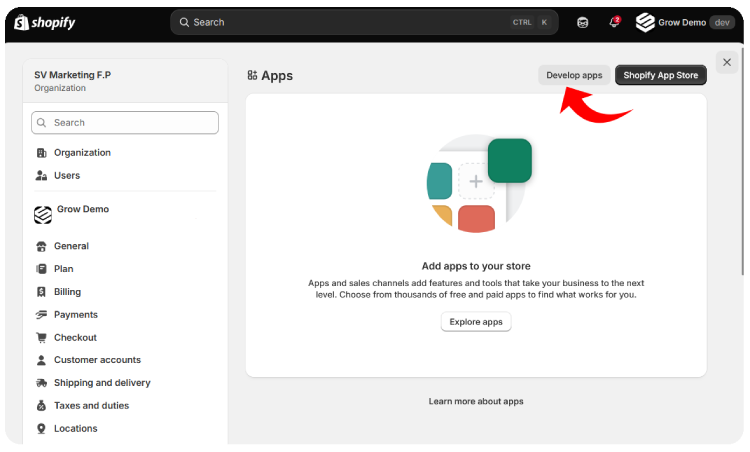Click the Users people icon
This screenshot has width=750, height=452.
[41, 176]
